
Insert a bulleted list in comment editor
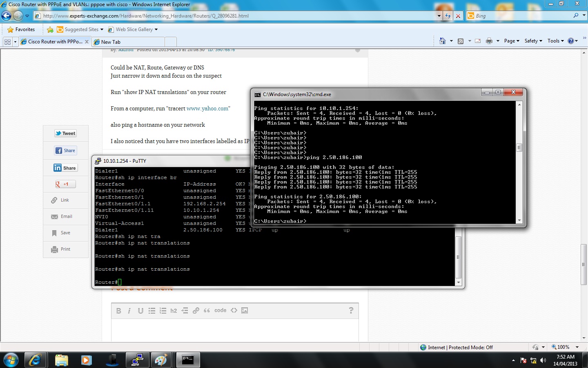152,311
